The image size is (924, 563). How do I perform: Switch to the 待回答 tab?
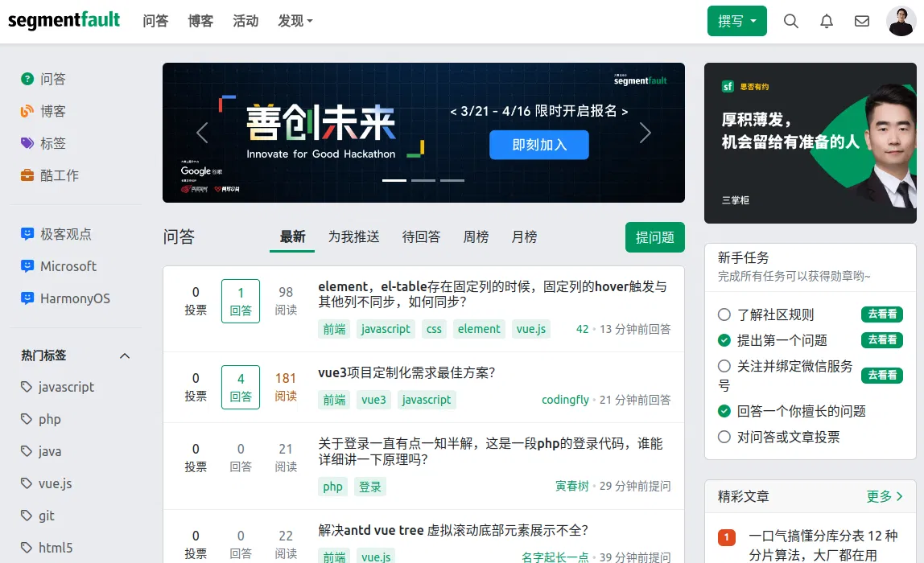click(421, 237)
